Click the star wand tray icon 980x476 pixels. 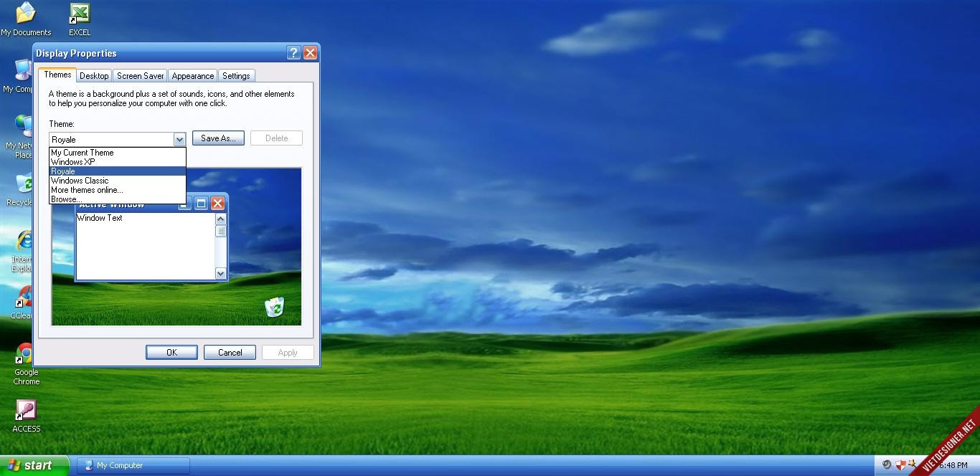(913, 465)
